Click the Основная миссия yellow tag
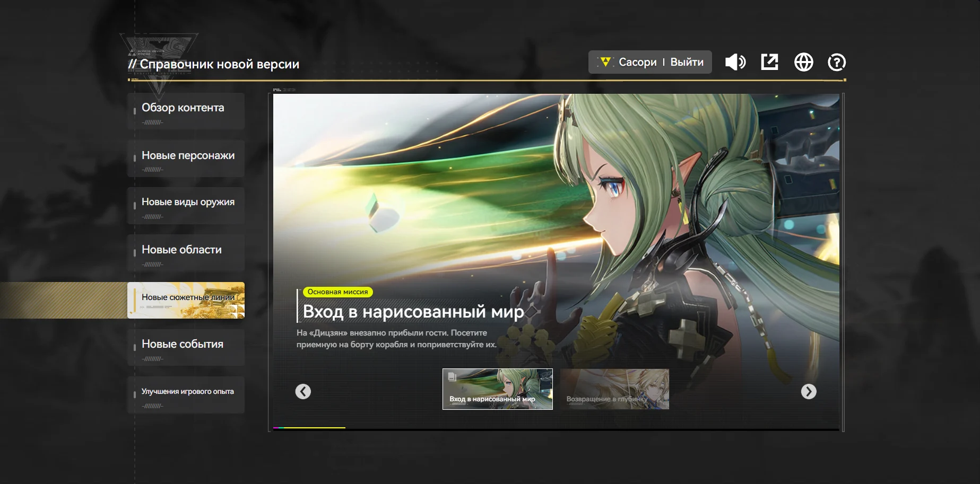This screenshot has height=484, width=980. point(337,292)
